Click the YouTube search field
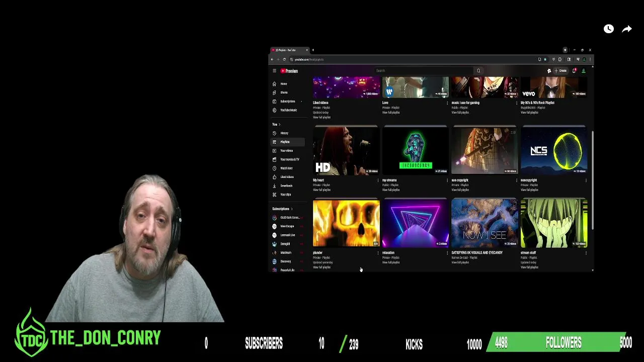 tap(423, 71)
